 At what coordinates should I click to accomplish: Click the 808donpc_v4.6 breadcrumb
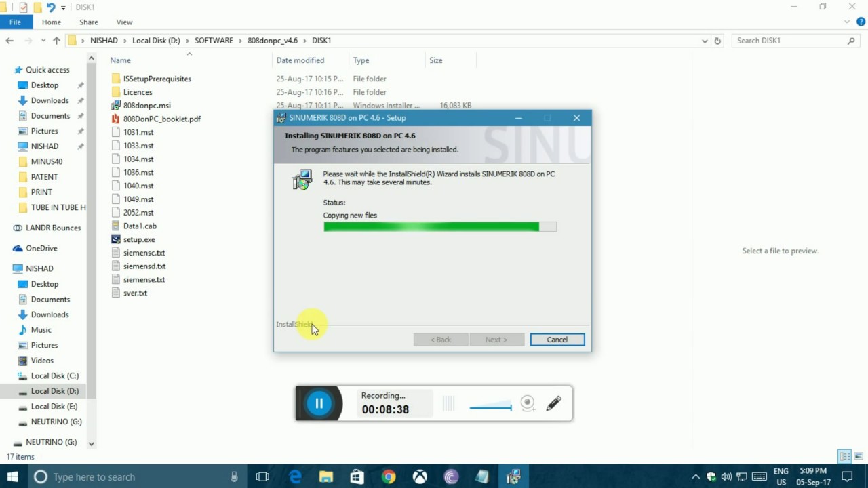click(x=273, y=41)
